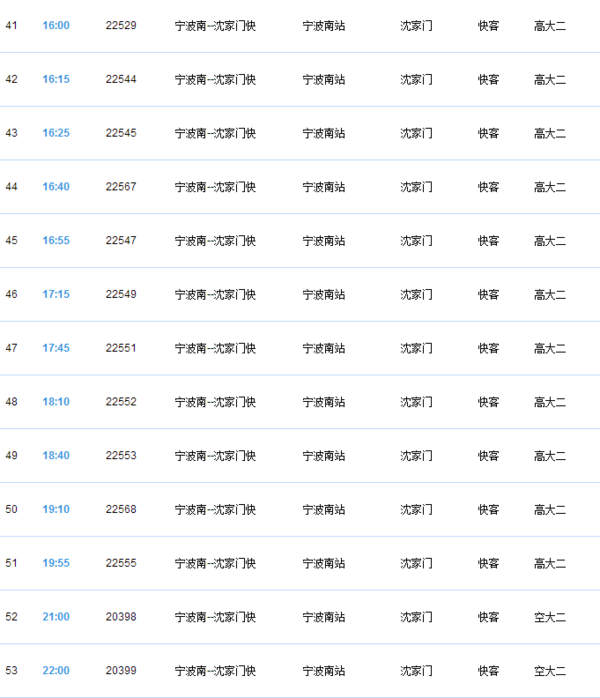Click 宁波南站 station in row 45

[324, 241]
